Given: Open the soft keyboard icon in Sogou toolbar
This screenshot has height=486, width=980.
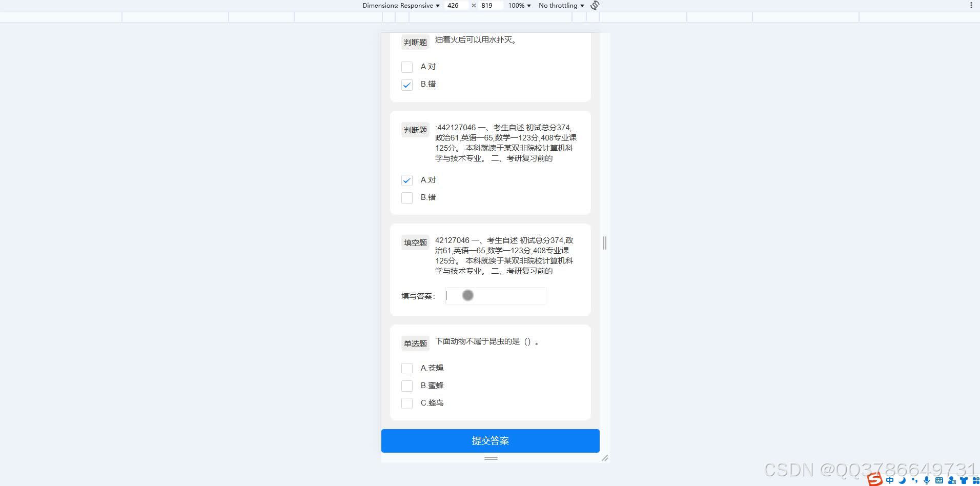Looking at the screenshot, I should pos(939,480).
